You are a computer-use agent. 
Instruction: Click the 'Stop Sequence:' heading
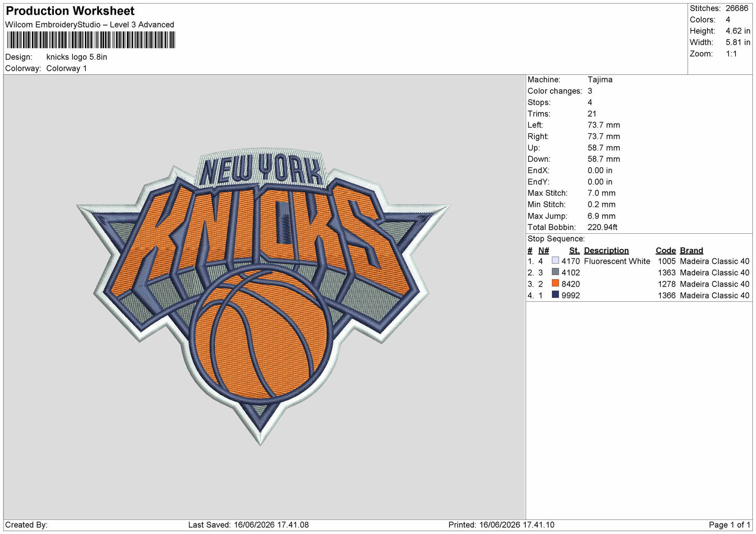[556, 238]
